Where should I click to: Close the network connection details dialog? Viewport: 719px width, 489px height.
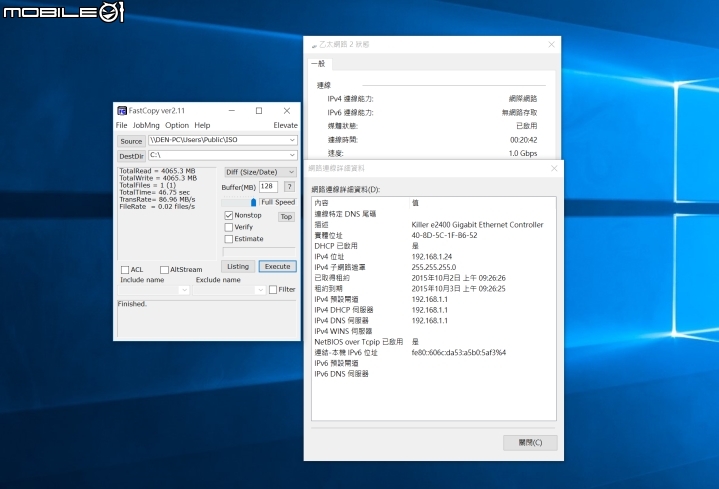(x=554, y=168)
